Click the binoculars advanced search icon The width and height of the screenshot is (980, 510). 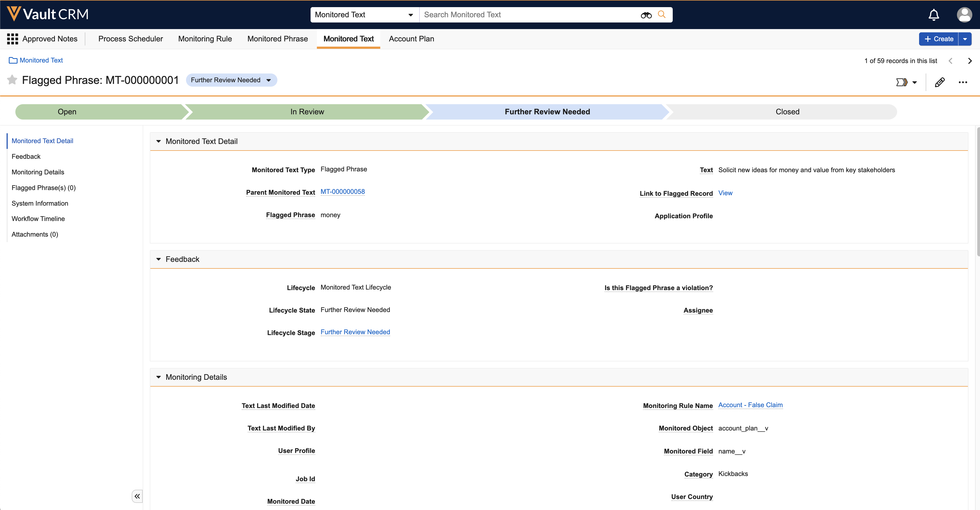click(x=646, y=15)
